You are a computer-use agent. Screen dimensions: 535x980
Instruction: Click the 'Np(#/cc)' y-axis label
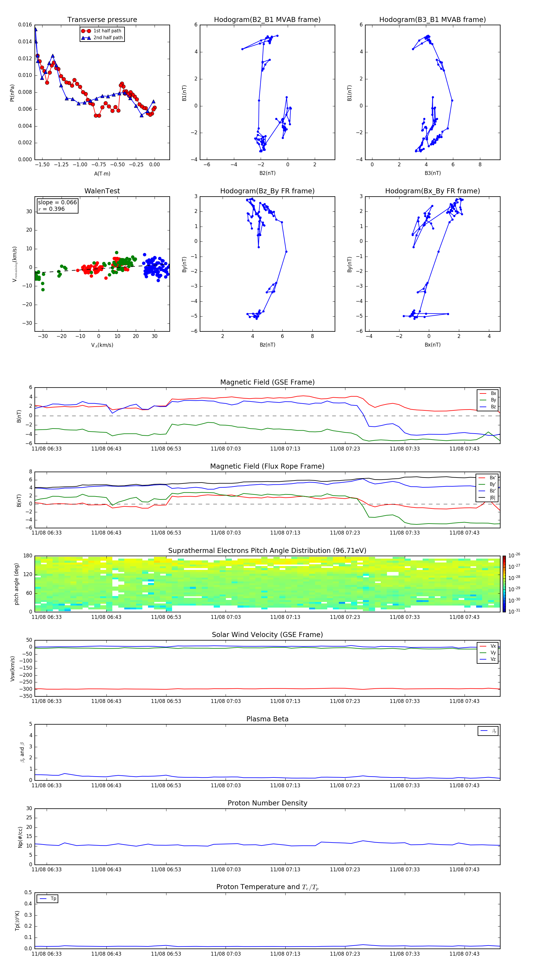click(21, 837)
